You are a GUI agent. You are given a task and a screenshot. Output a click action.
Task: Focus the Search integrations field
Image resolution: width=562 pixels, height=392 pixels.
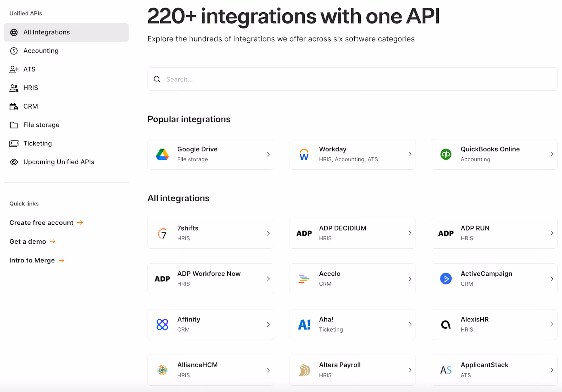click(352, 79)
